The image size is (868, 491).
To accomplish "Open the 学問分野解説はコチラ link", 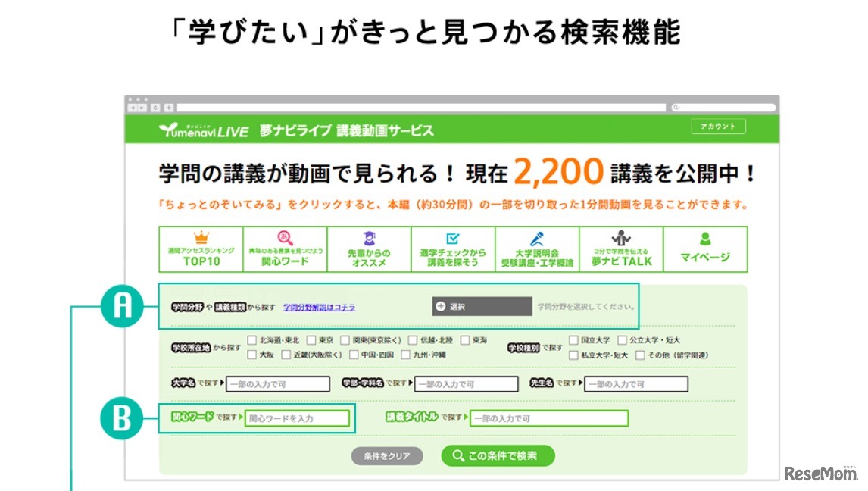I will click(x=319, y=306).
